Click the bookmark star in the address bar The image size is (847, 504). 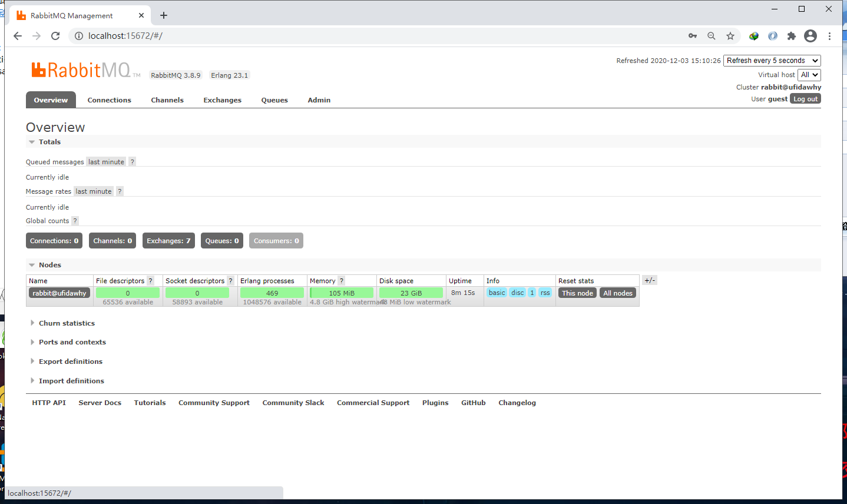730,36
